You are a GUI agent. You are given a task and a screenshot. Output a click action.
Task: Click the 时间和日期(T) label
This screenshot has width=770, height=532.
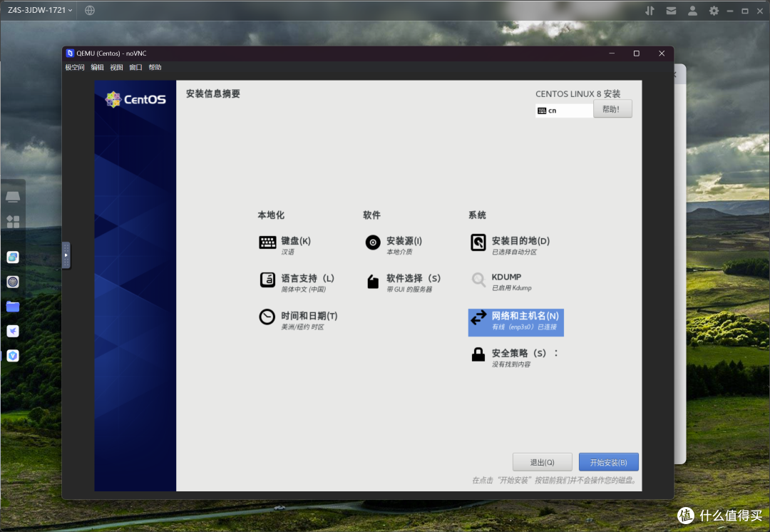[x=309, y=316]
